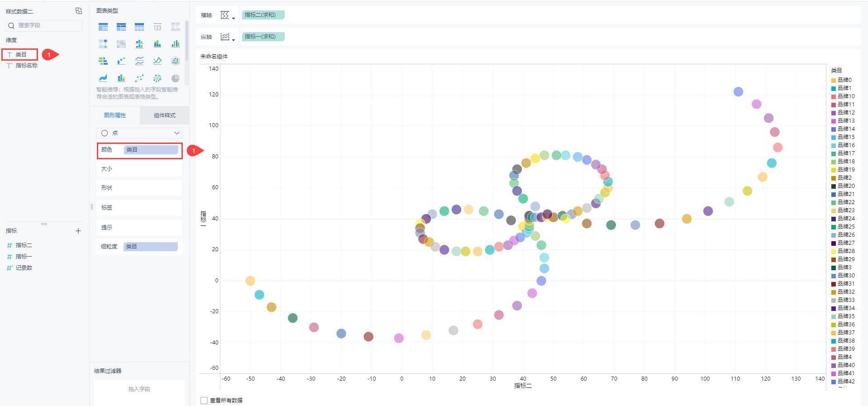Open the mark type dropdown showing 点
The image size is (868, 406).
[x=139, y=133]
